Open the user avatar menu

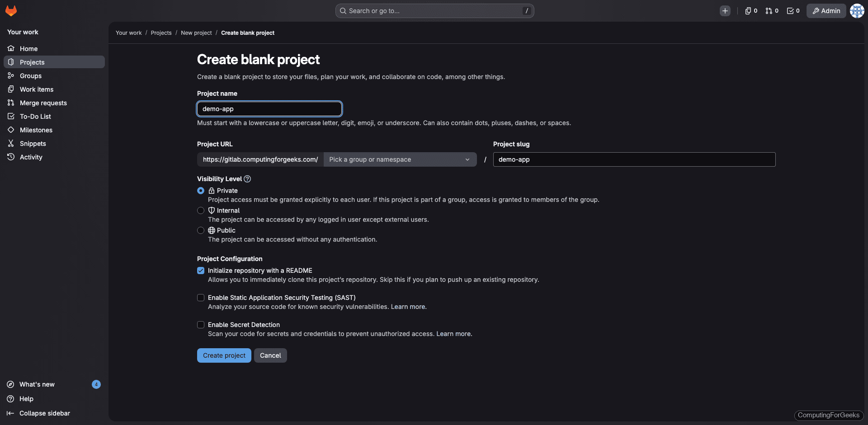857,10
